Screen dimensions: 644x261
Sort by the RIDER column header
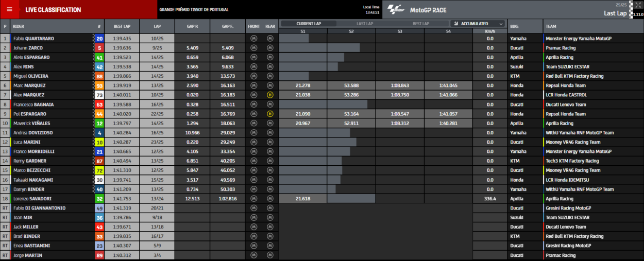(19, 26)
